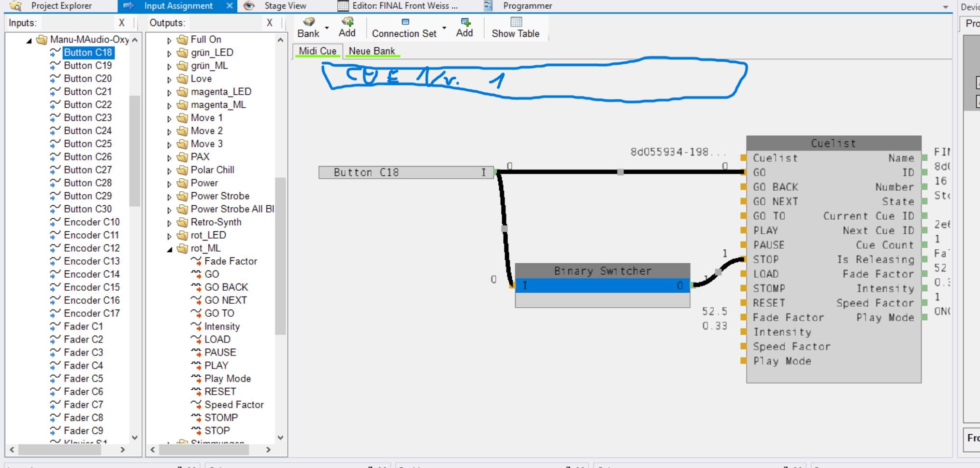Image resolution: width=980 pixels, height=468 pixels.
Task: Click the Connection Set icon
Action: pos(405,22)
